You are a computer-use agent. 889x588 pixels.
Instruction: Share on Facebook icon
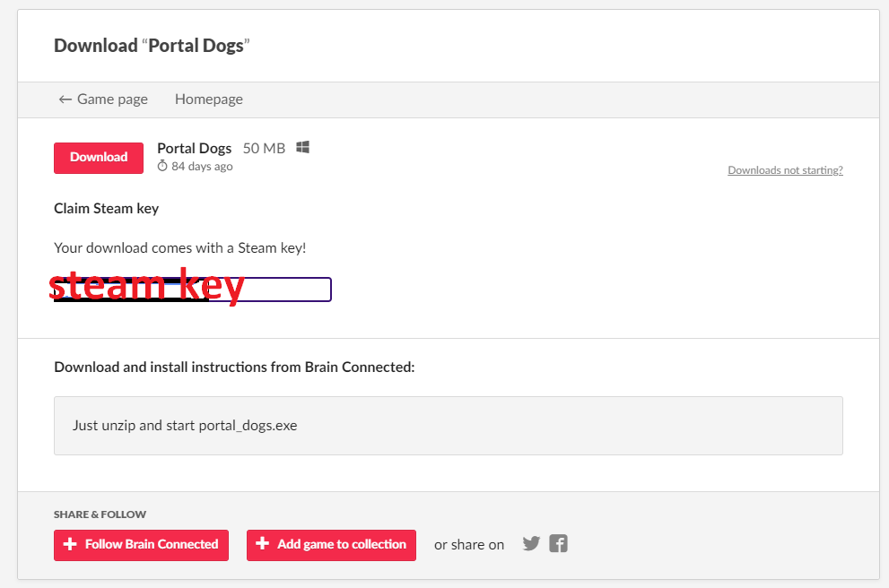click(559, 544)
